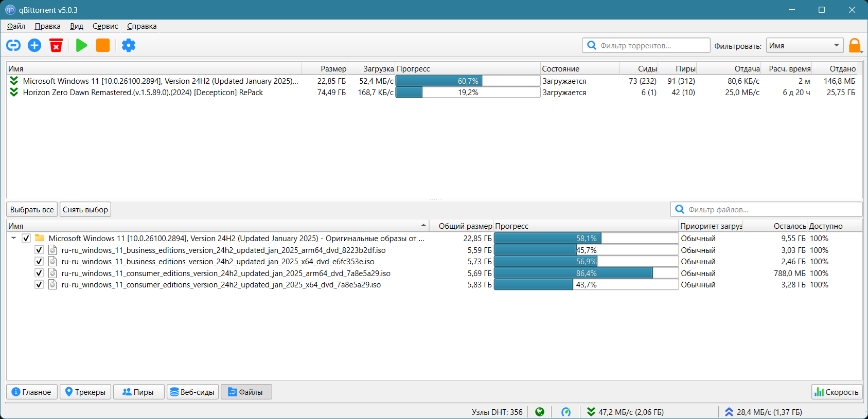Open the Правка menu
Screen dimensions: 868x419
[x=47, y=26]
